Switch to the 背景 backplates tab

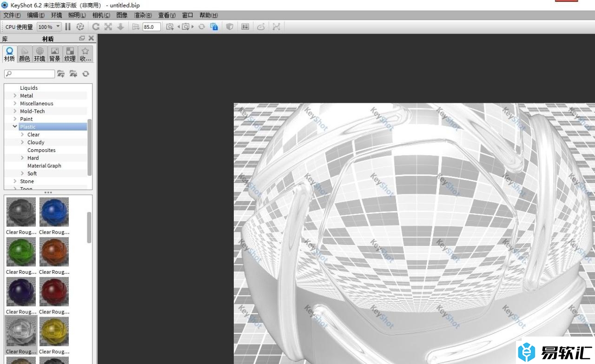pos(55,54)
